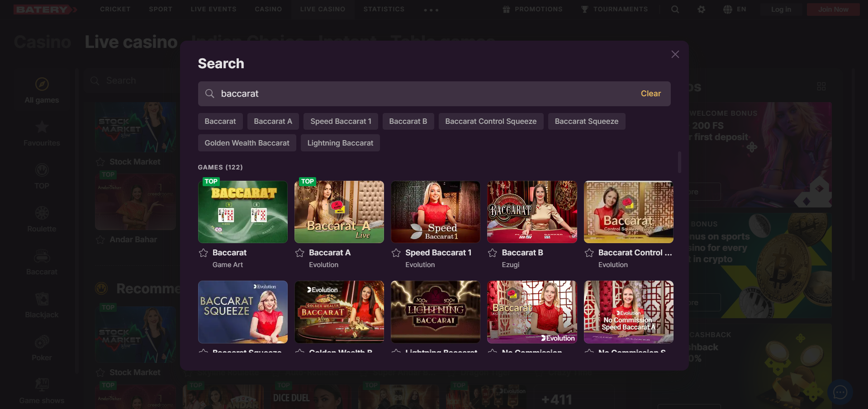Screen dimensions: 868x409
Task: Open Baccarat category in sidebar
Action: click(42, 263)
